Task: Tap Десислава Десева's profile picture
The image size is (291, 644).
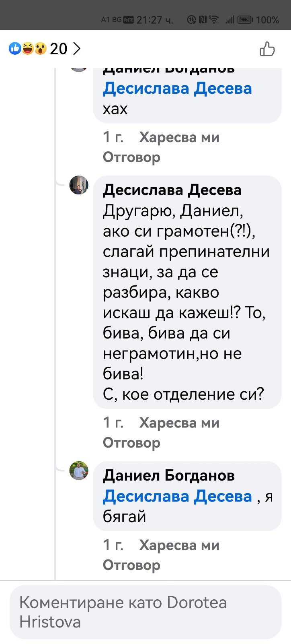Action: [79, 185]
